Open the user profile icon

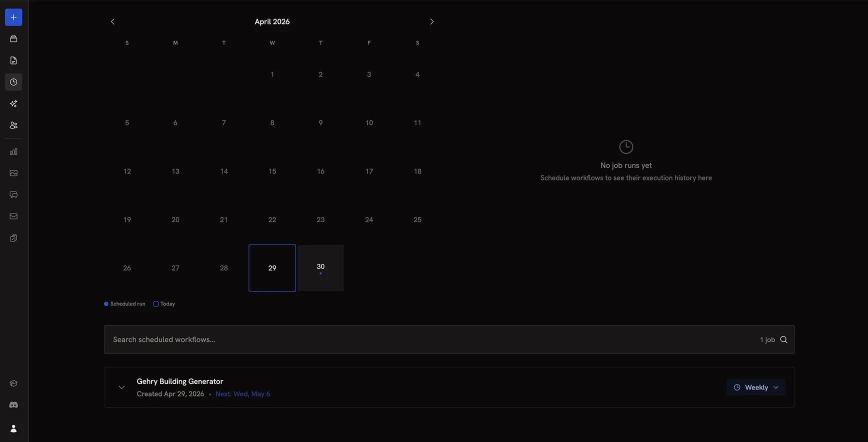click(x=13, y=428)
